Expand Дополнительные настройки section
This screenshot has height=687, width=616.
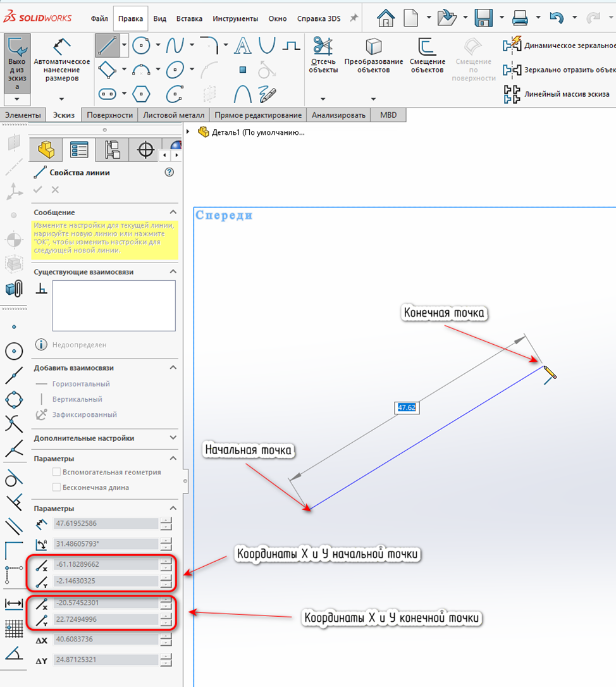click(173, 438)
